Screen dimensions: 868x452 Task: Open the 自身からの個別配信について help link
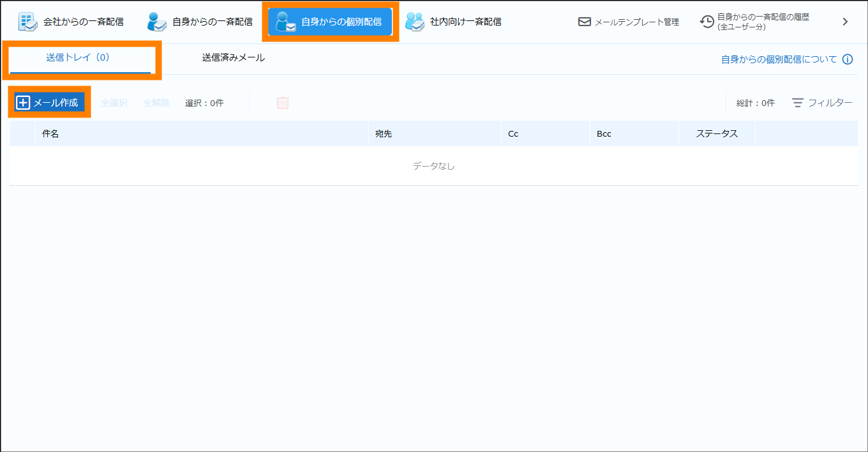coord(779,59)
